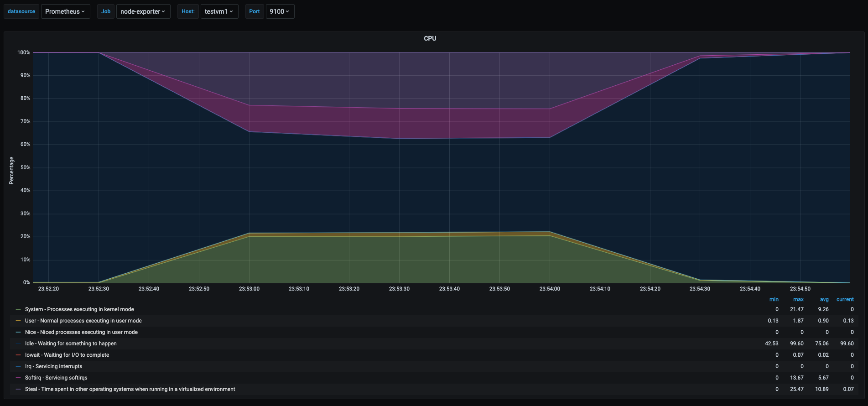Sort legend by the avg column
Viewport: 868px width, 406px height.
(x=824, y=299)
